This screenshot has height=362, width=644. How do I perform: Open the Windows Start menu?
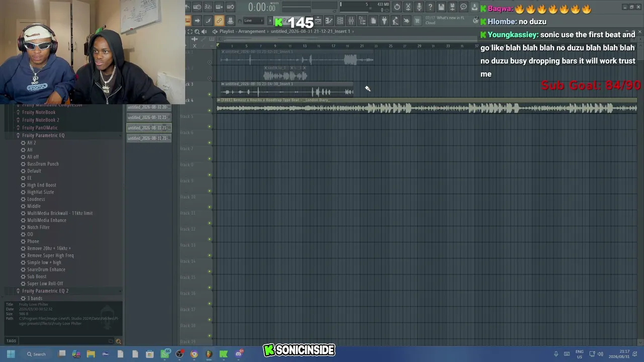coord(11,354)
